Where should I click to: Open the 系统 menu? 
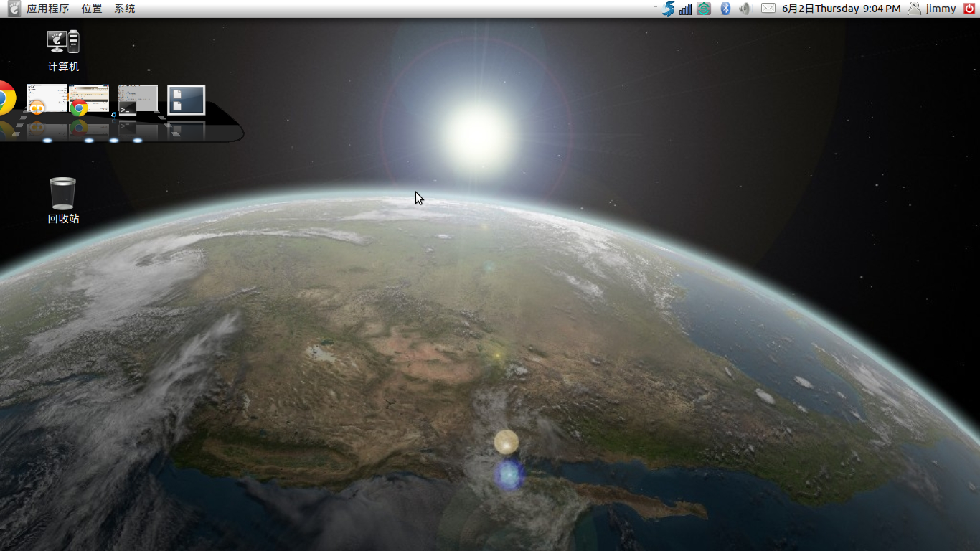125,9
